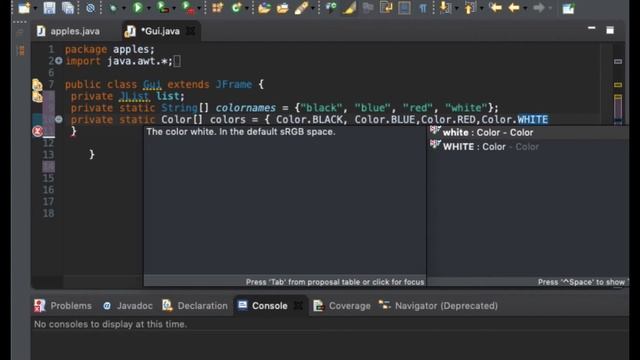Screen dimensions: 640x360
Task: Open the New Java Class dropdown arrow
Action: coord(247,9)
